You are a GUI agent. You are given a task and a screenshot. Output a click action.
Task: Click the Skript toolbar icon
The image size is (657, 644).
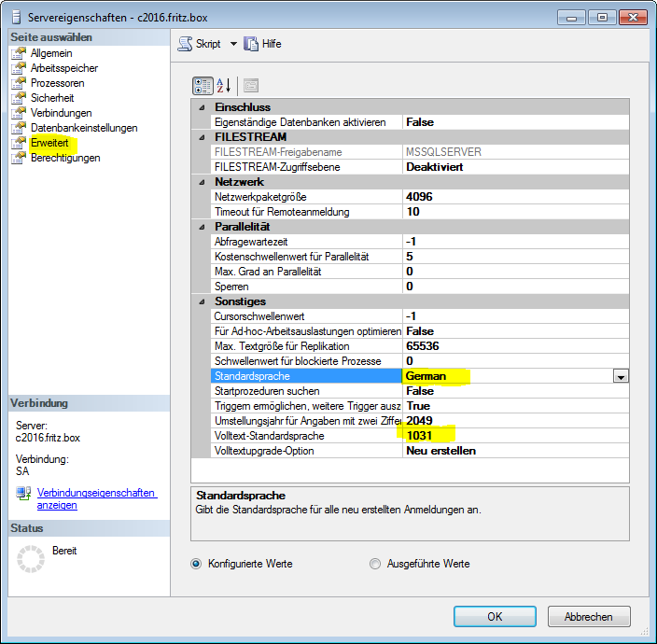click(x=185, y=44)
